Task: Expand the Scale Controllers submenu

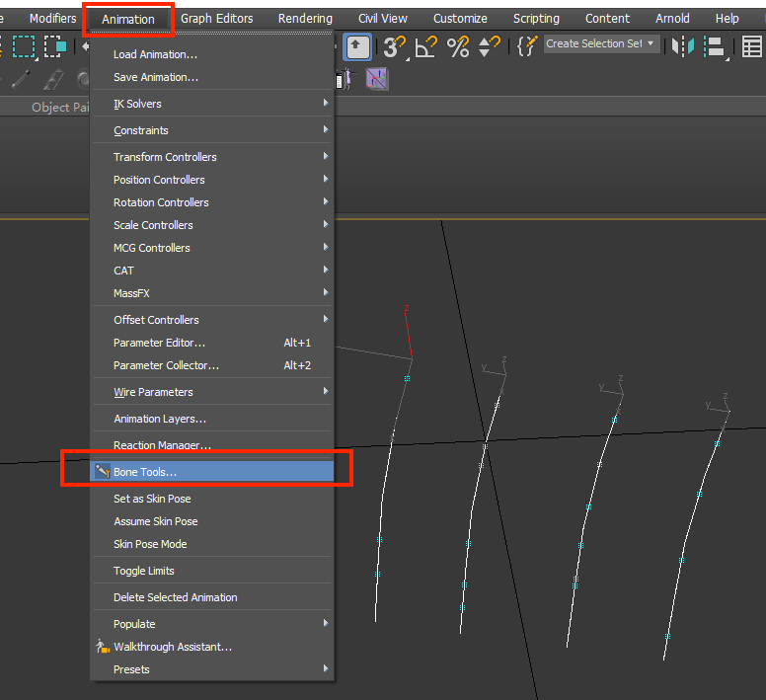Action: (212, 225)
